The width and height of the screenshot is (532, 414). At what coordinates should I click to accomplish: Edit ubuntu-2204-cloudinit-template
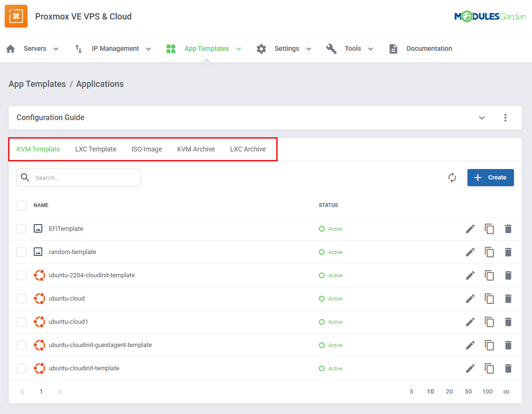coord(470,275)
